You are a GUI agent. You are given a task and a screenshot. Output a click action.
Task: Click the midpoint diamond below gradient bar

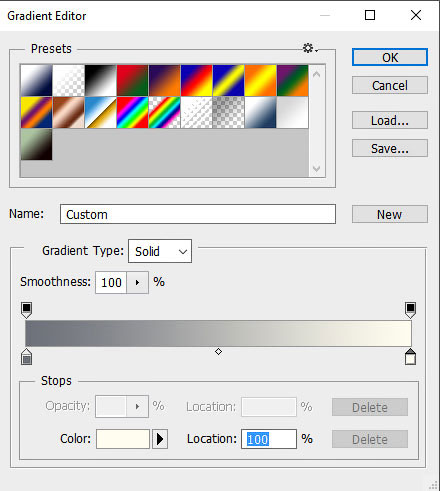click(x=218, y=352)
